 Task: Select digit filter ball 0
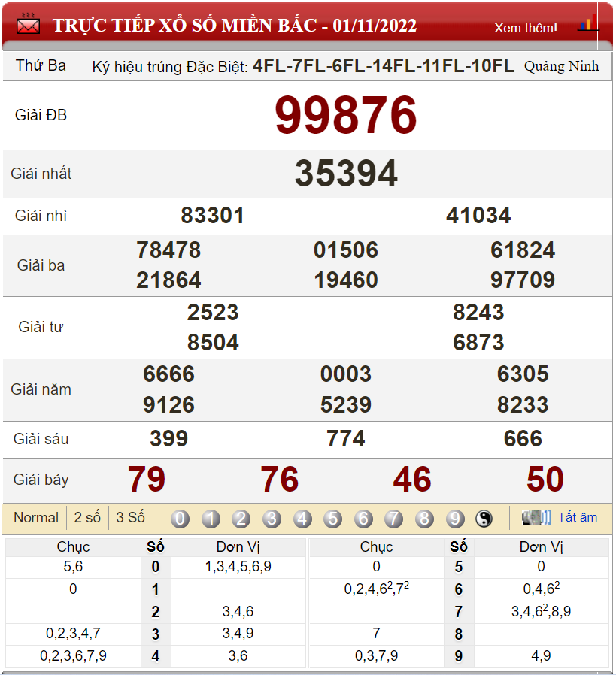click(180, 519)
